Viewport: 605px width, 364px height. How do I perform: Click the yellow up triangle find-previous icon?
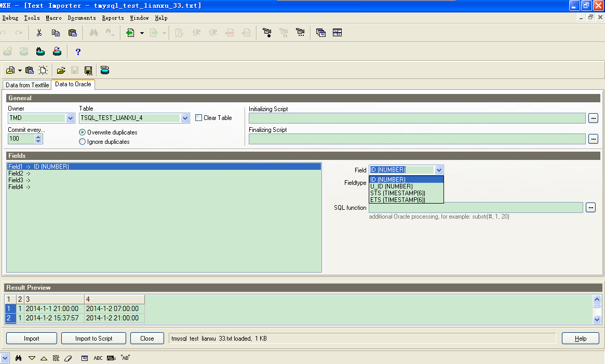coord(44,358)
